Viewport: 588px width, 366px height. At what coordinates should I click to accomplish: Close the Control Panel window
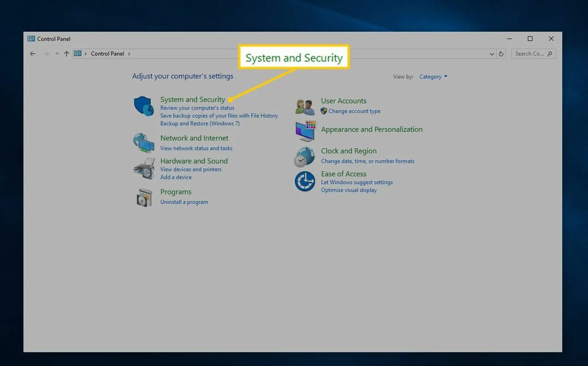[x=551, y=39]
